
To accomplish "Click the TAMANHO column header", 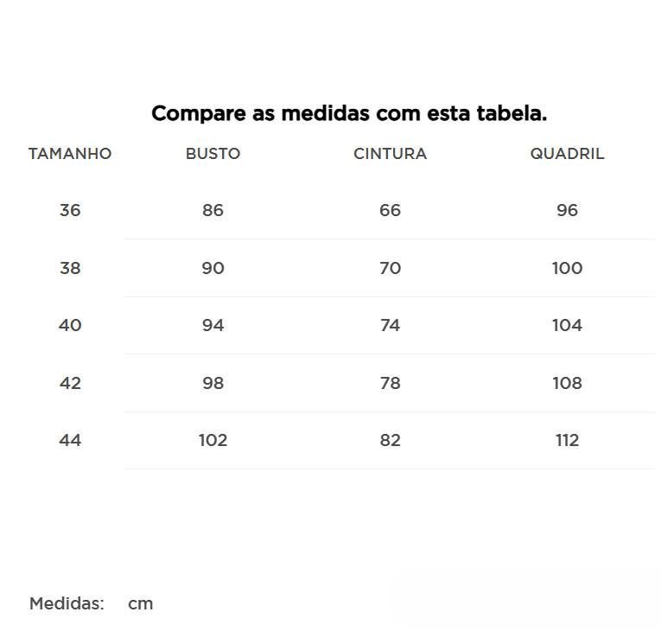I will pos(70,154).
